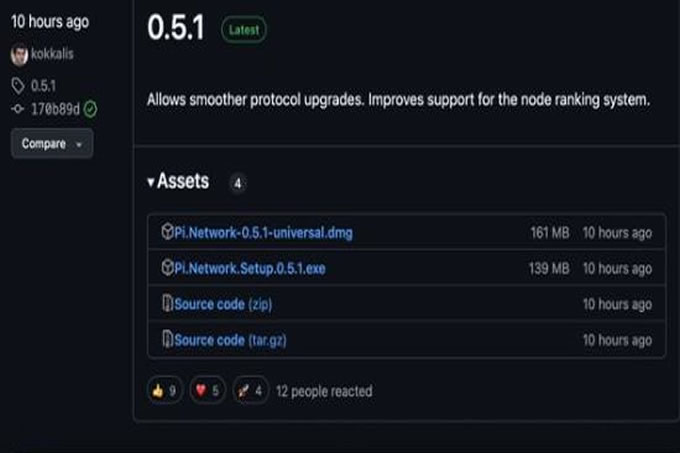Click the Compare dropdown caret arrow
This screenshot has height=453, width=680.
click(x=79, y=145)
